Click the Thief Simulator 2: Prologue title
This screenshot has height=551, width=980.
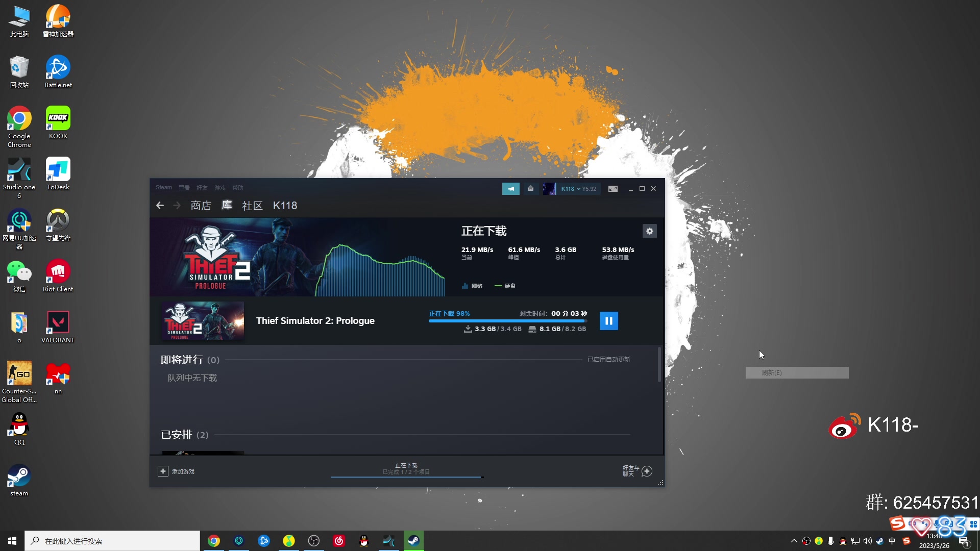(315, 321)
